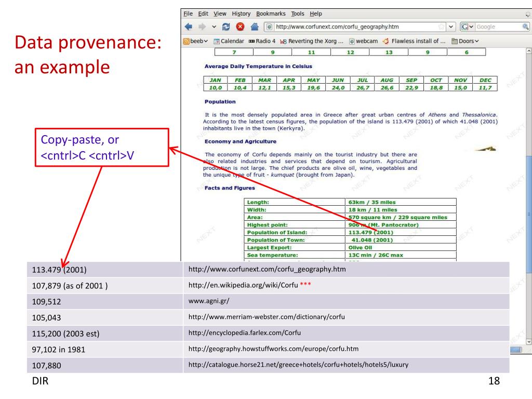The height and width of the screenshot is (399, 532).
Task: Click the browser Forward arrow
Action: [x=202, y=26]
